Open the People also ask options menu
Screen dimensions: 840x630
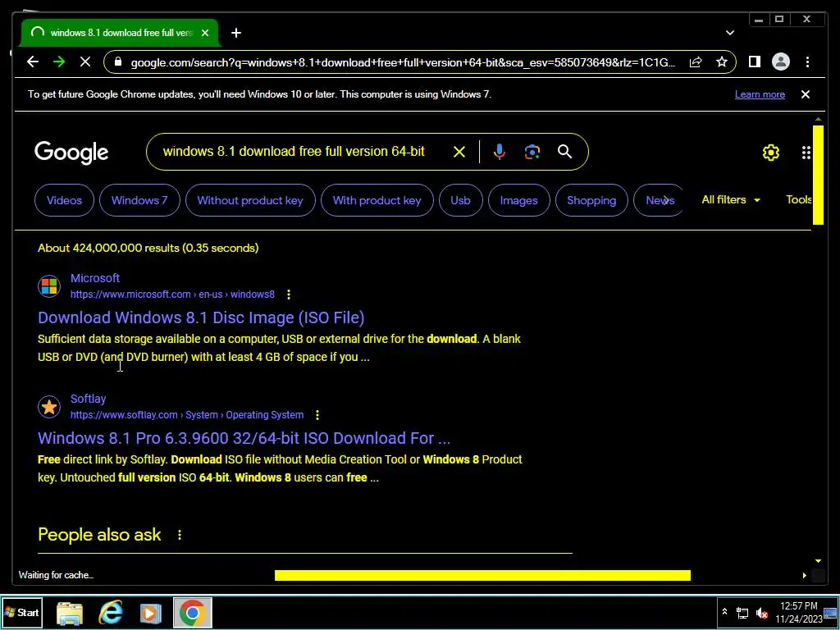(x=180, y=535)
